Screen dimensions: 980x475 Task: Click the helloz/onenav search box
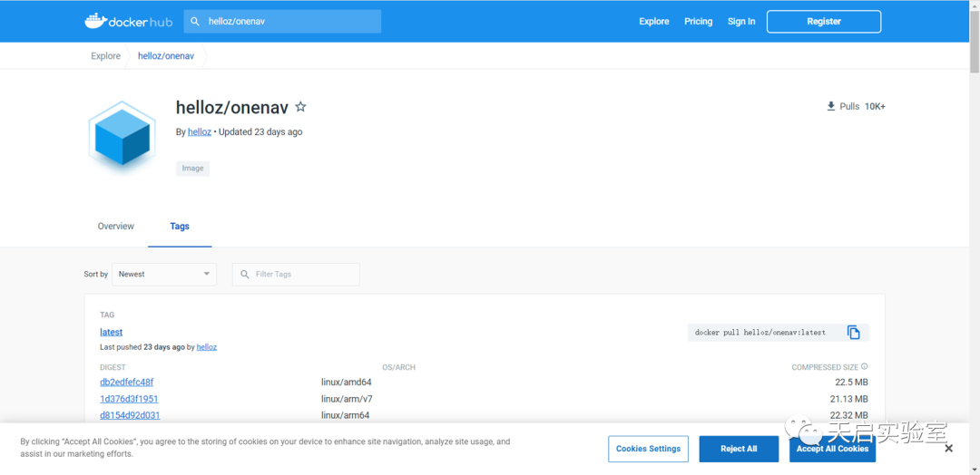282,21
